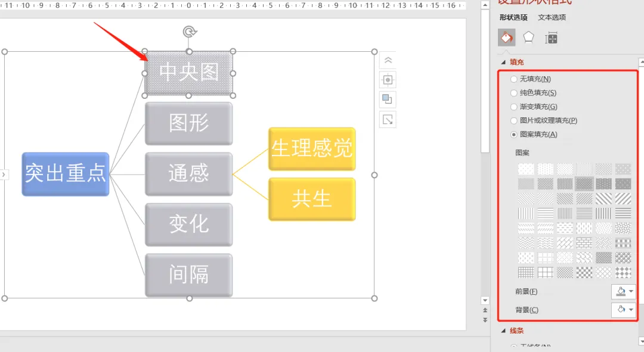Screen dimensions: 644x352
Task: Click the diagonal-arrow icon beside the diagram
Action: (x=388, y=120)
